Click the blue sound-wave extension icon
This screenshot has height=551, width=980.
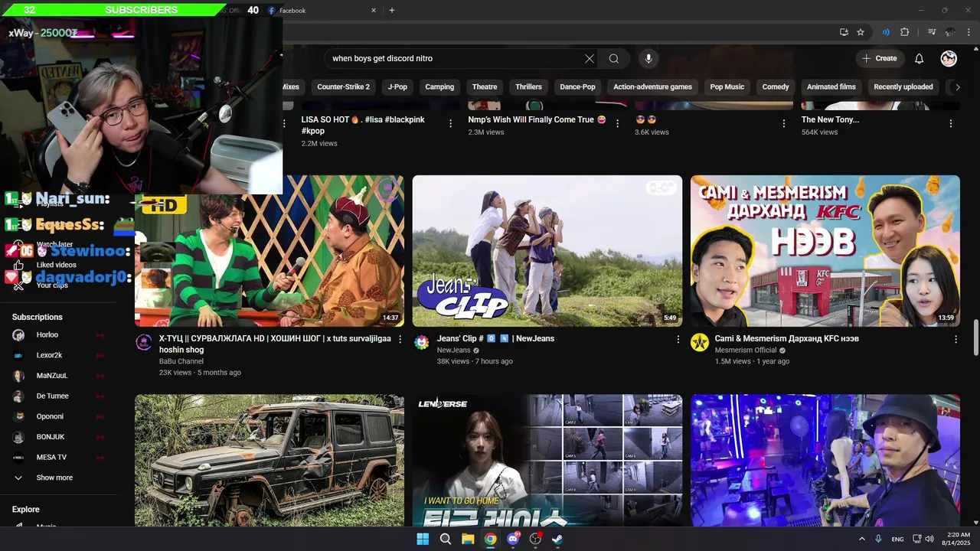(x=886, y=32)
